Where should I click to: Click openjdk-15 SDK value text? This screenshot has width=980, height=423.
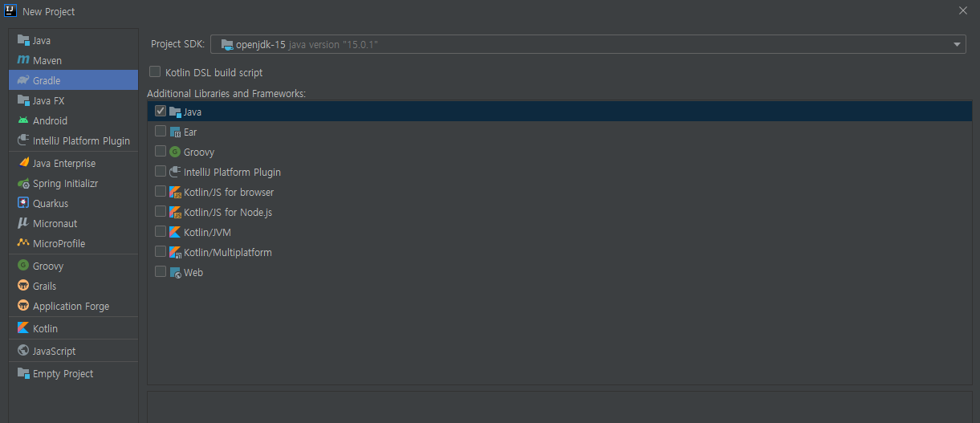[261, 44]
